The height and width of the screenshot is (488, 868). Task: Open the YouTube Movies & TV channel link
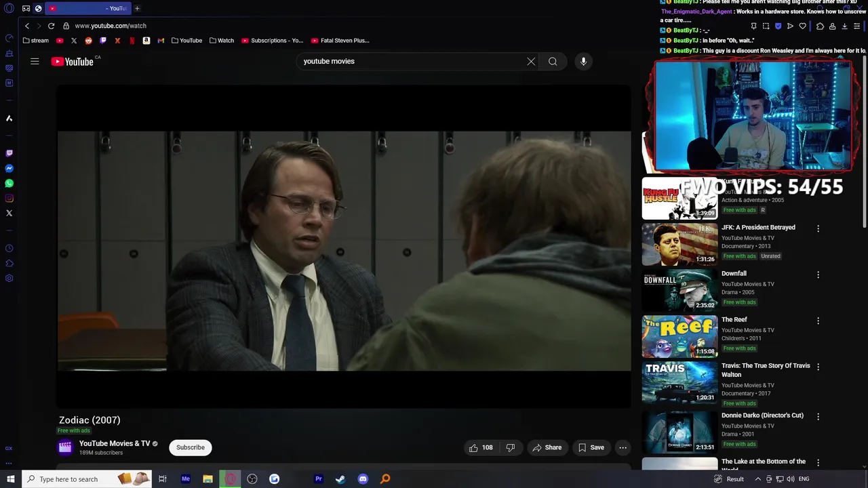(x=115, y=443)
